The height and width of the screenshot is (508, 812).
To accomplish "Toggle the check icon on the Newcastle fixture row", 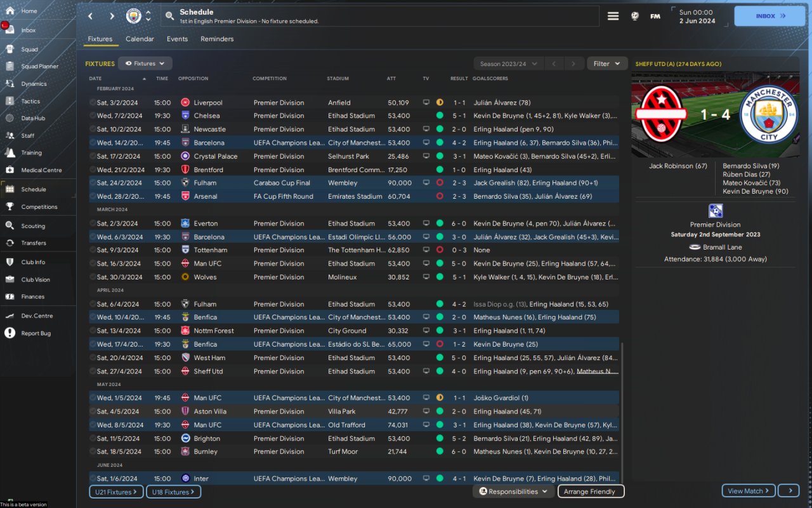I will tap(93, 129).
